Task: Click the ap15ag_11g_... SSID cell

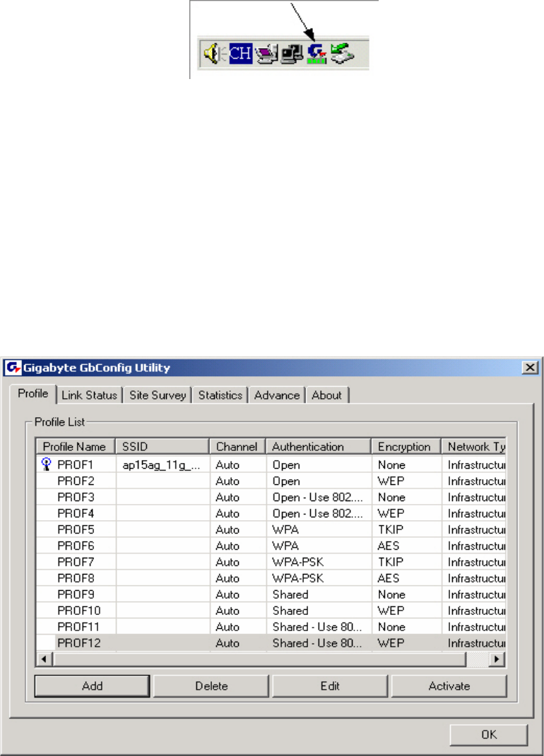Action: pyautogui.click(x=161, y=464)
